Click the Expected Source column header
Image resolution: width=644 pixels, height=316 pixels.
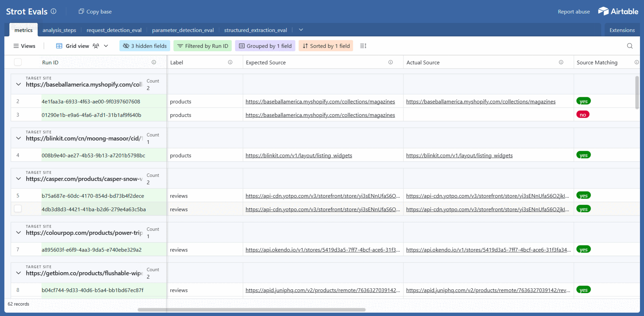pos(323,62)
